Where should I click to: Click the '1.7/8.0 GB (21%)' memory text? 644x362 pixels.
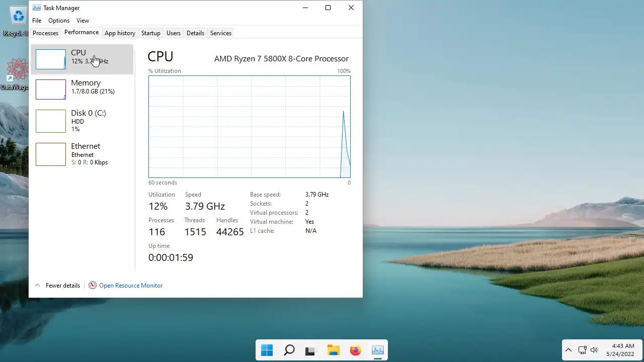93,92
